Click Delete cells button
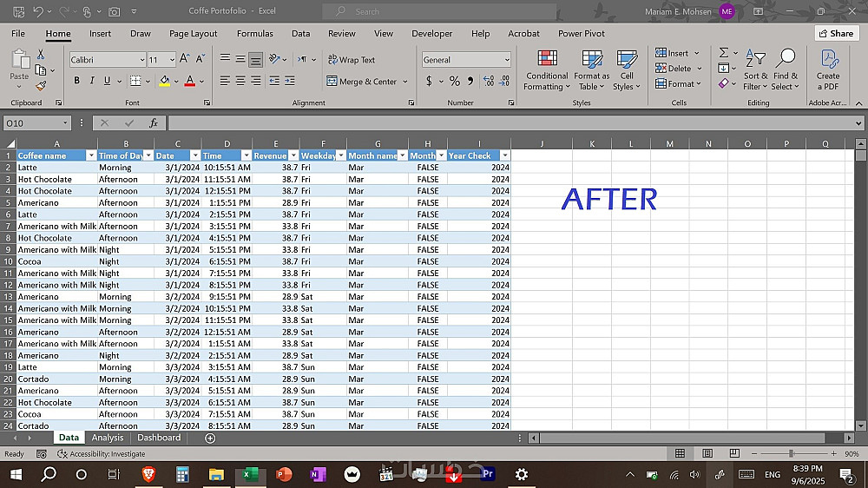868x488 pixels. 674,68
